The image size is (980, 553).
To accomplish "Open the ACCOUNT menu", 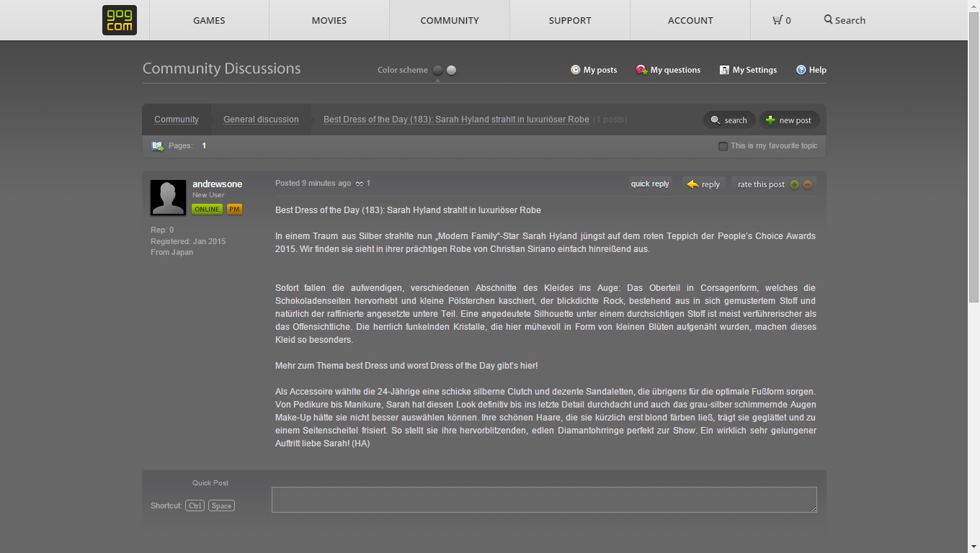I will pyautogui.click(x=690, y=20).
